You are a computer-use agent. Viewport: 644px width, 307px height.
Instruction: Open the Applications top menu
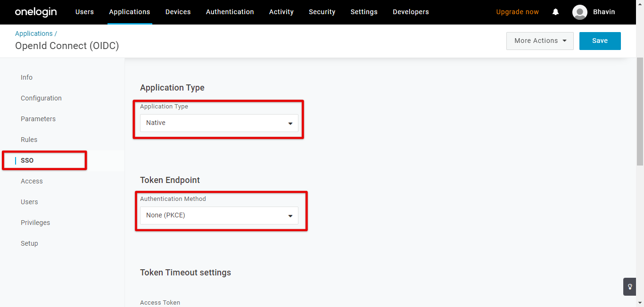coord(130,12)
